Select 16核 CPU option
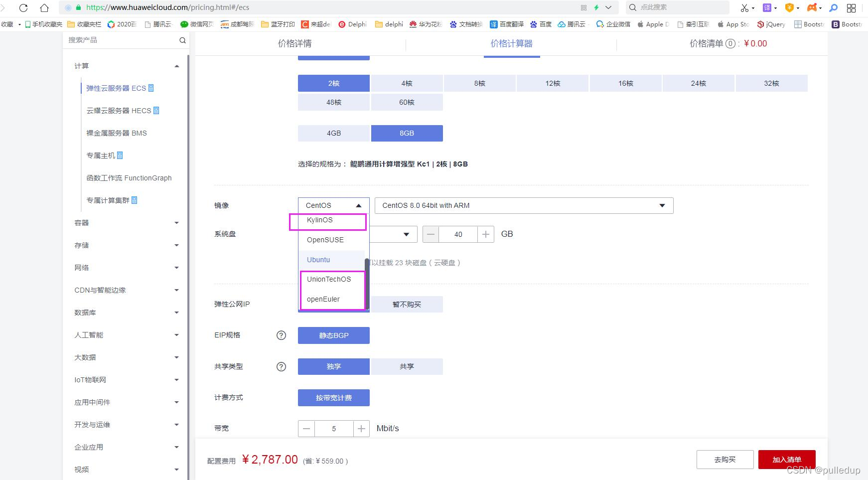Screen dimensions: 868x480 point(626,83)
